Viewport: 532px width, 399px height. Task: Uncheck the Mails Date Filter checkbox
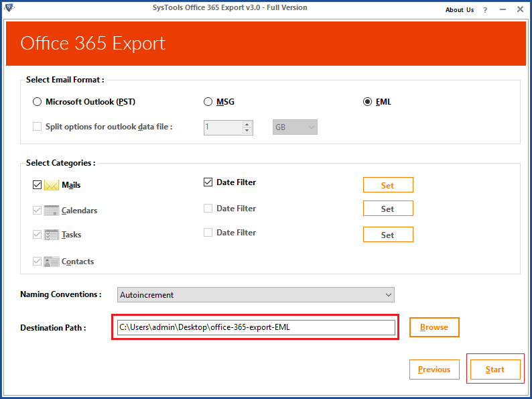208,182
